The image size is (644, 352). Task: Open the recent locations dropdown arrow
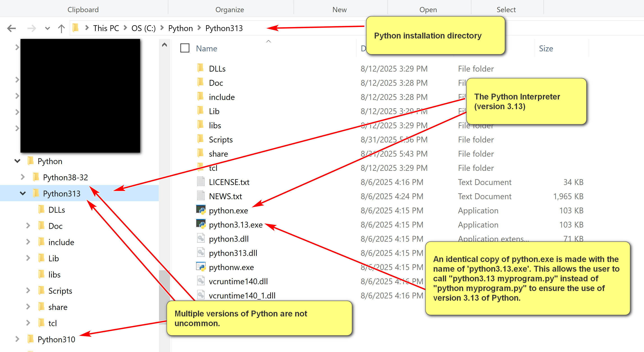pos(47,28)
